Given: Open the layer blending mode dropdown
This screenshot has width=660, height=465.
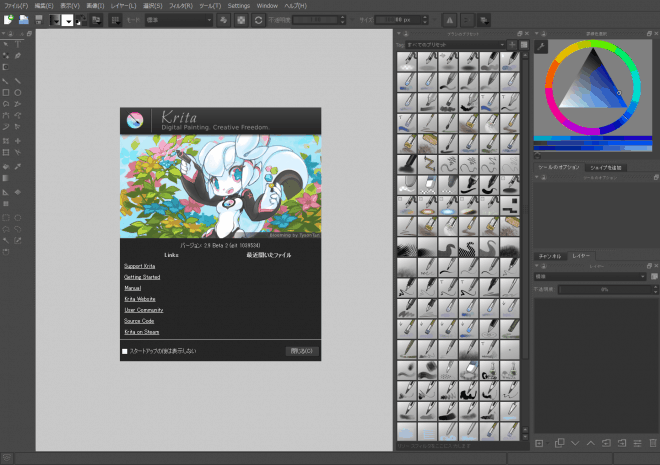Looking at the screenshot, I should click(590, 276).
